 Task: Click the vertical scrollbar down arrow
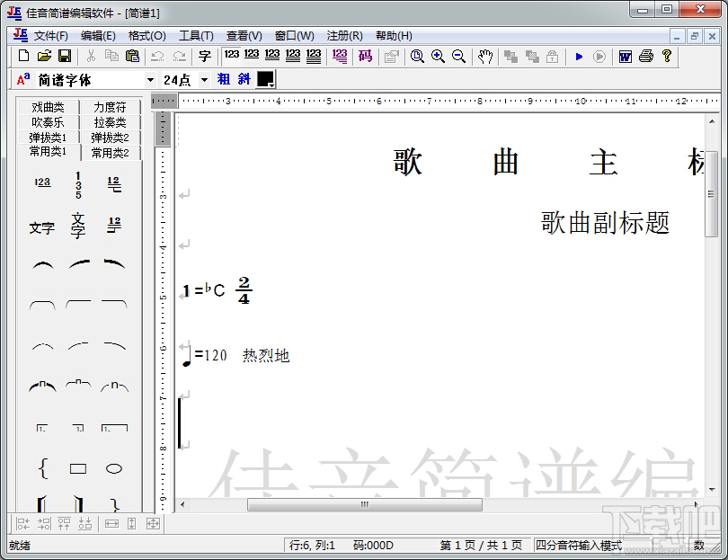pyautogui.click(x=712, y=489)
